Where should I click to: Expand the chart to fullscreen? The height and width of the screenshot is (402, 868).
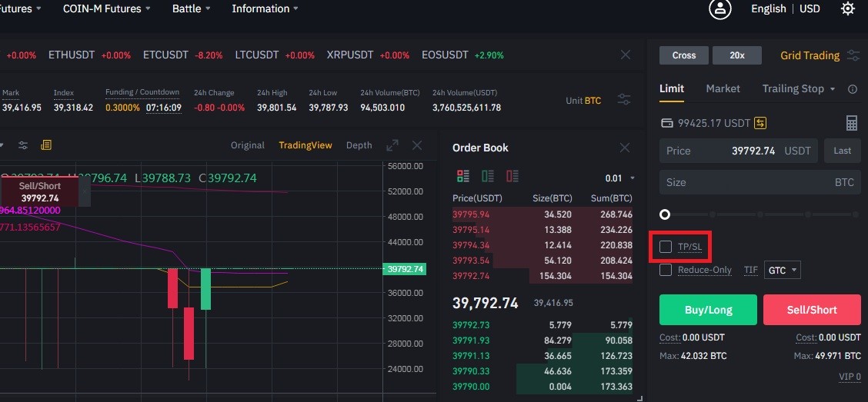[392, 145]
